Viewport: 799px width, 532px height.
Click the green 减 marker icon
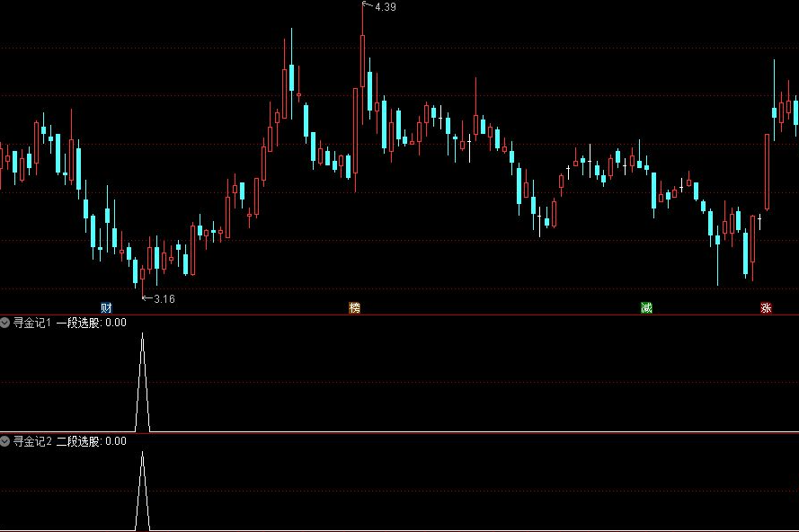[646, 307]
